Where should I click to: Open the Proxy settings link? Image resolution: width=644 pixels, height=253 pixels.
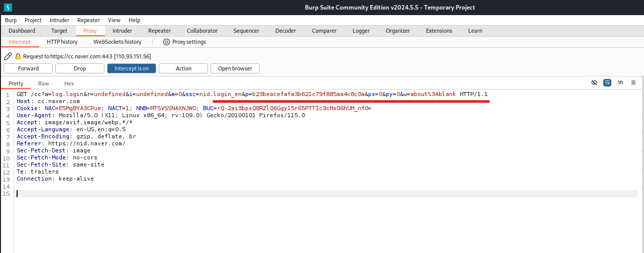tap(189, 42)
